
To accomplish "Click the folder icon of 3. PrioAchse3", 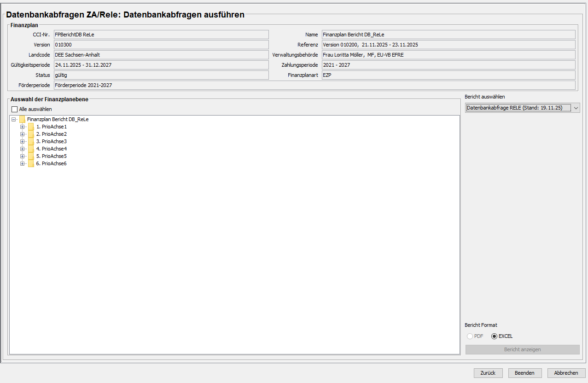I will (x=31, y=142).
